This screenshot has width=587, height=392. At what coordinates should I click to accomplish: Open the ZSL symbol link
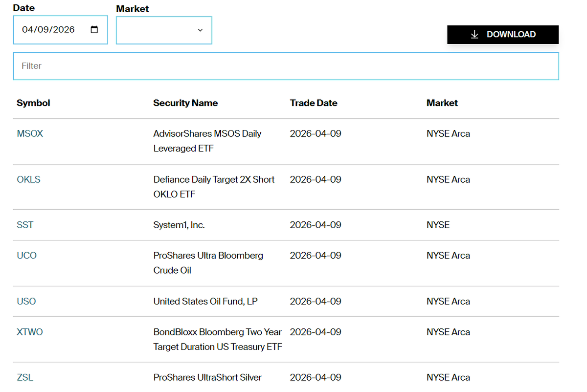click(x=25, y=377)
